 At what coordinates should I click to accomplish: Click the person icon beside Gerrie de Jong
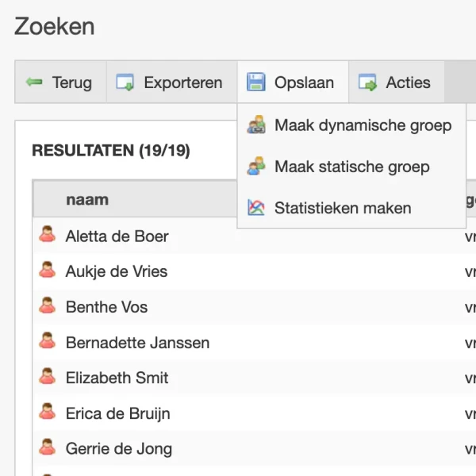pos(48,448)
